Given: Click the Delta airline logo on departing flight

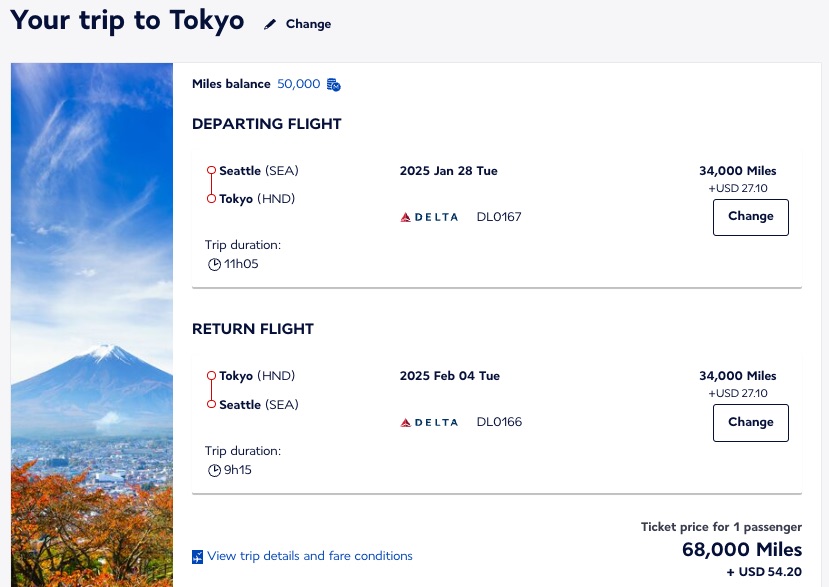Looking at the screenshot, I should click(430, 217).
